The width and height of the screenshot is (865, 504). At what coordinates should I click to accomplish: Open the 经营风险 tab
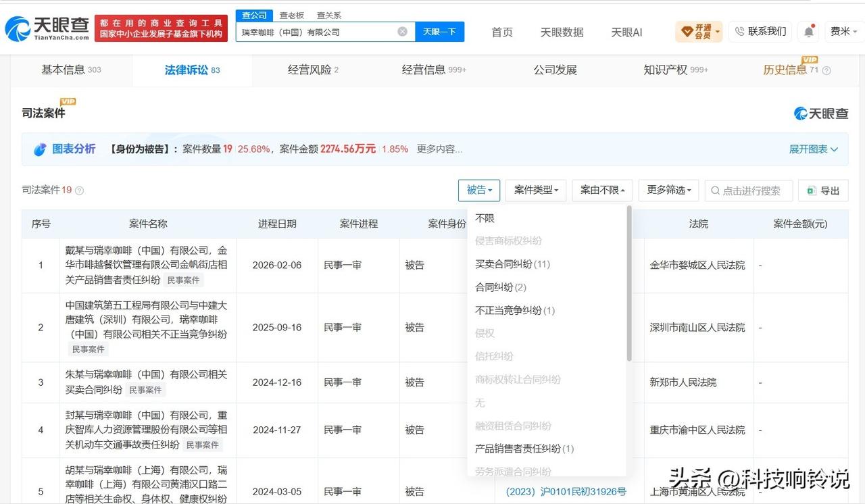pyautogui.click(x=313, y=70)
